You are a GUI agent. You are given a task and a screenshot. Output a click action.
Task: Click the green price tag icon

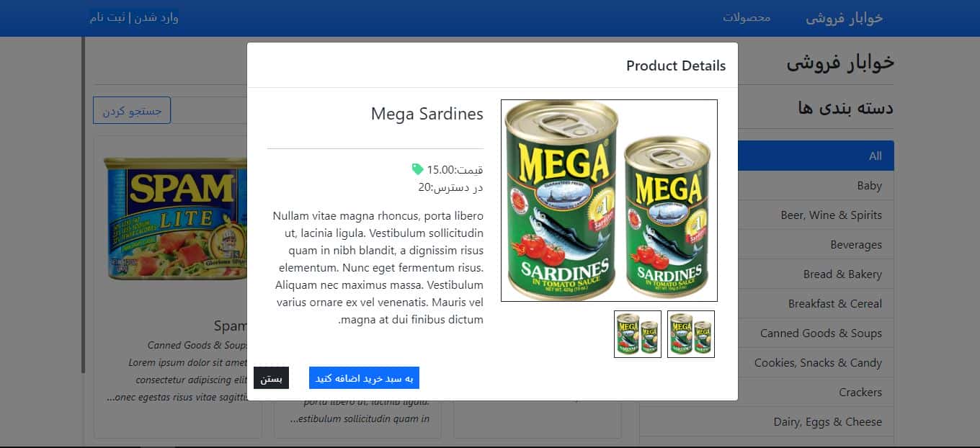(418, 169)
